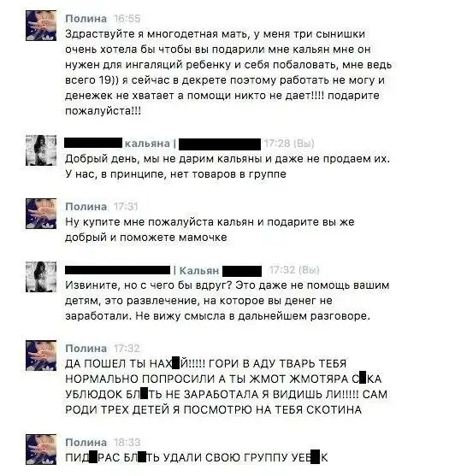Open the group avatar on the 17:32 reply
This screenshot has width=461, height=476.
[x=41, y=277]
